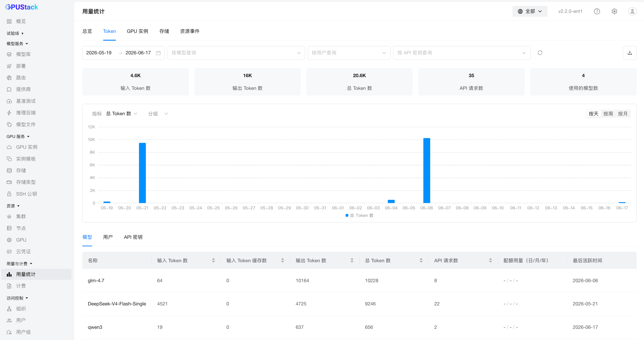Viewport: 644px width, 340px height.
Task: Open 云凭证 cloud credentials icon
Action: click(9, 251)
